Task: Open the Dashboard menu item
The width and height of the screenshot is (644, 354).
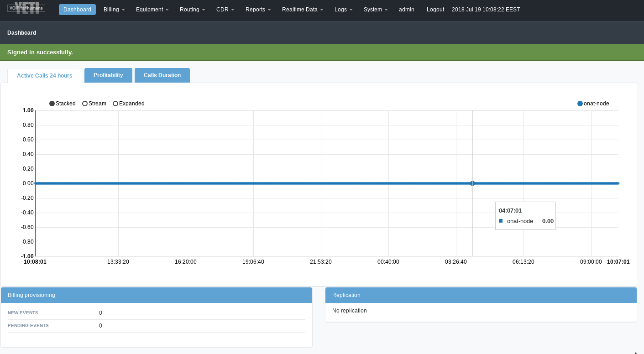Action: 77,10
